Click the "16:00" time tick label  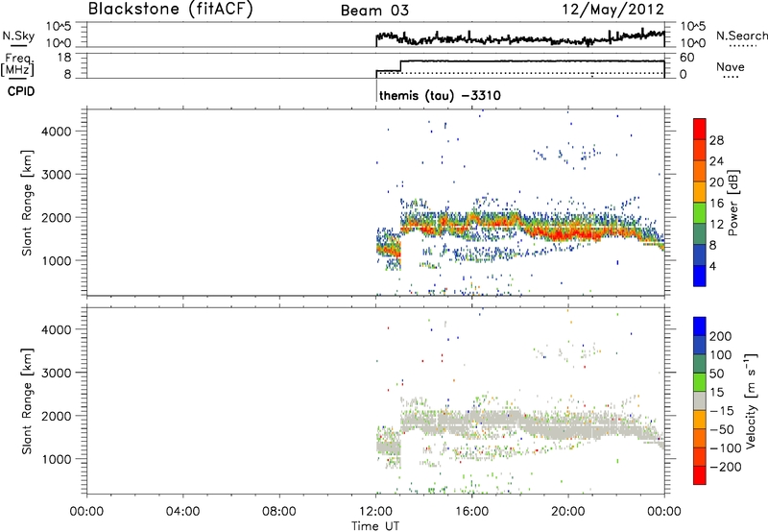point(471,512)
